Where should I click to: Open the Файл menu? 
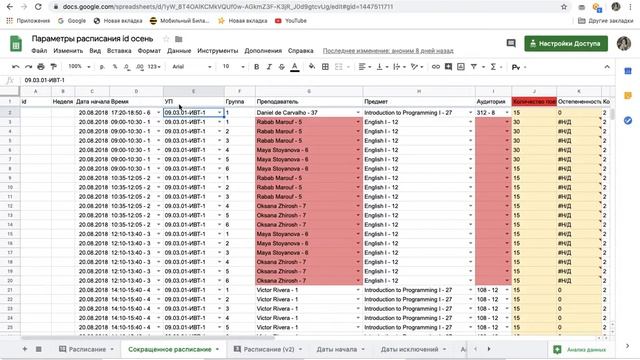(39, 51)
